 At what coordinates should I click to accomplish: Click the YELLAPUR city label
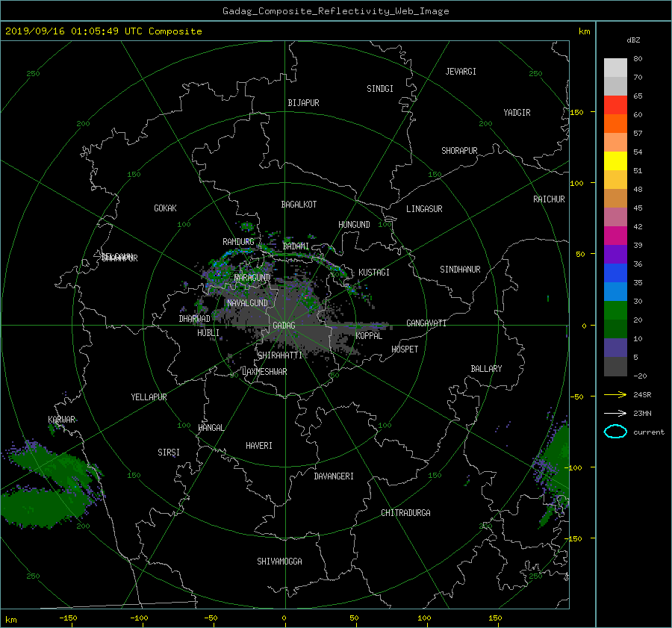(x=149, y=397)
